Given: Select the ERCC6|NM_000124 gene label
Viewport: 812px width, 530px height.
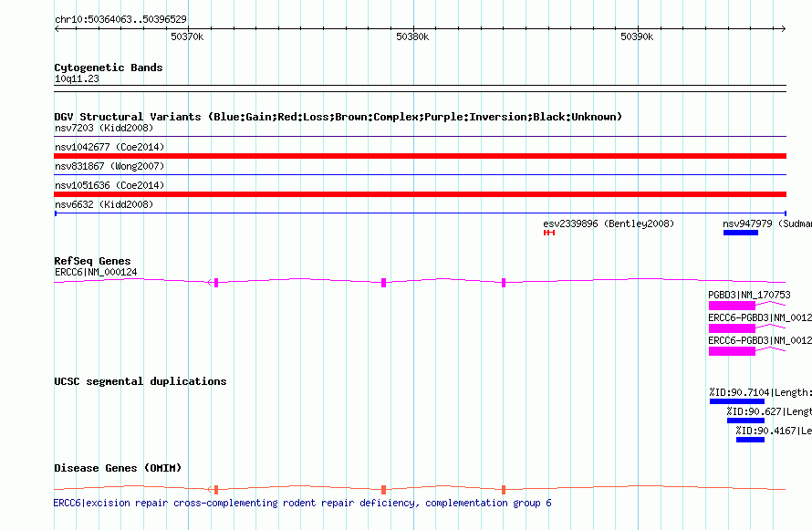Looking at the screenshot, I should [x=96, y=272].
